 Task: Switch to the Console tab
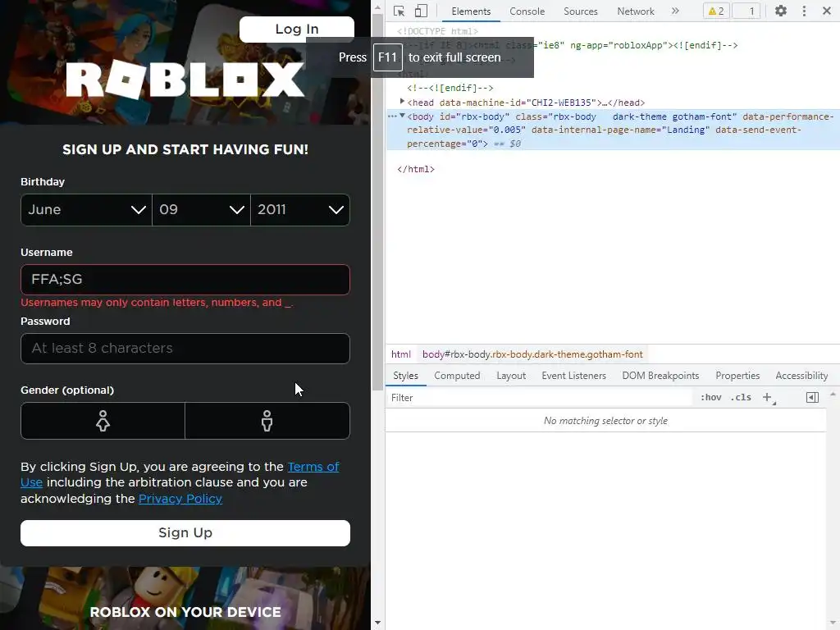(x=527, y=11)
